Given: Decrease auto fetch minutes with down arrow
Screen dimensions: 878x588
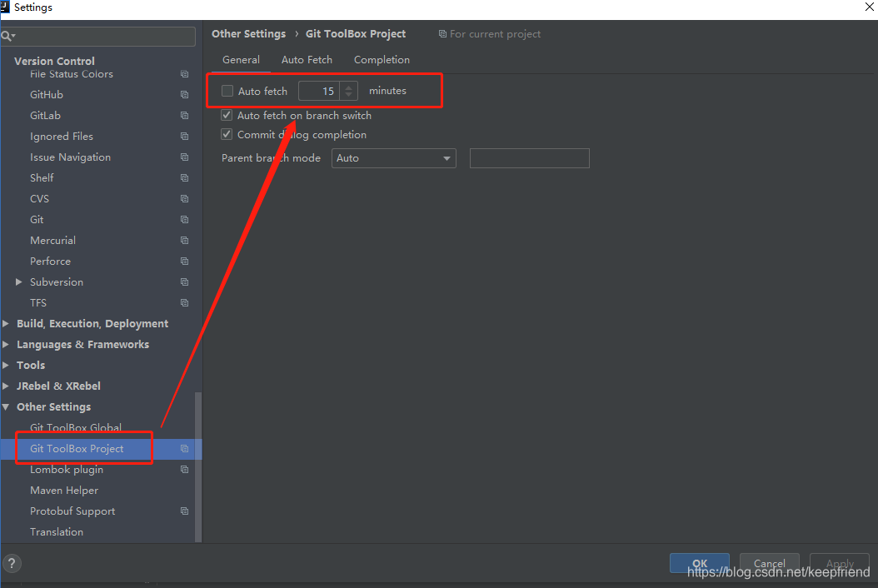Looking at the screenshot, I should click(x=348, y=95).
